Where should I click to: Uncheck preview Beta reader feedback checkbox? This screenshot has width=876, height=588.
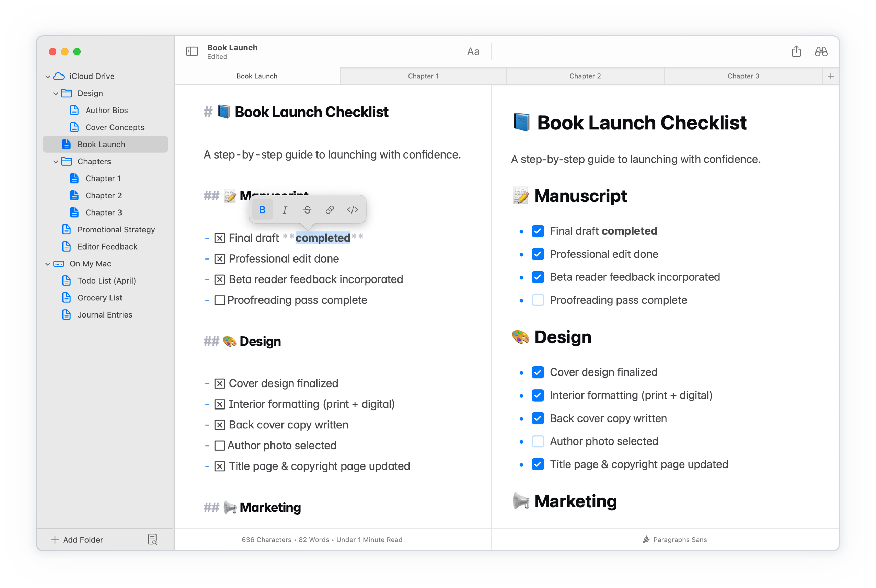click(538, 277)
